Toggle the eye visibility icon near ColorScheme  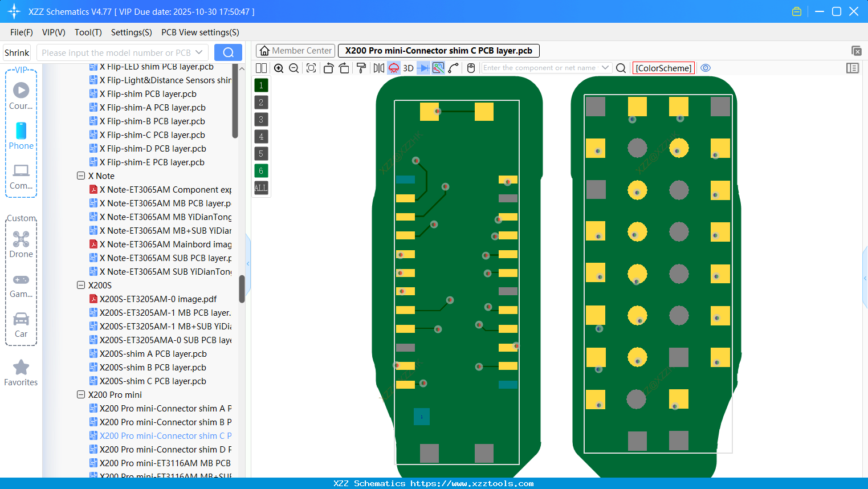click(706, 68)
